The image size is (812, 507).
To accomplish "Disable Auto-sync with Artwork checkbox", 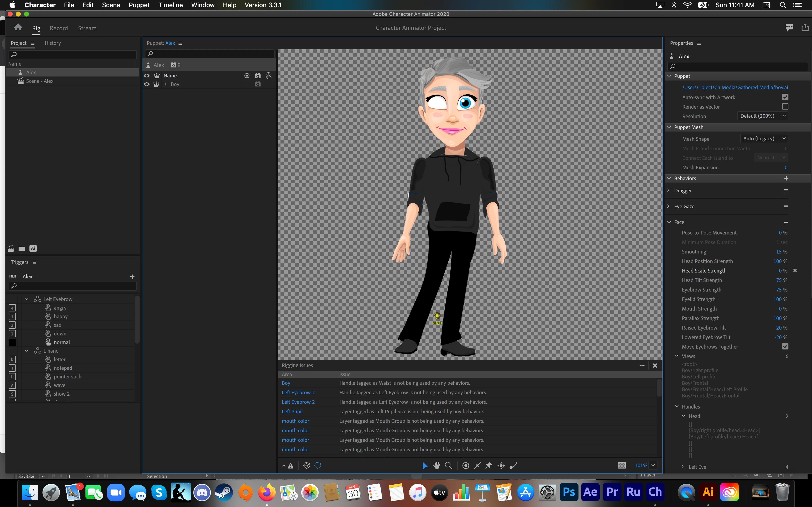I will pyautogui.click(x=785, y=97).
